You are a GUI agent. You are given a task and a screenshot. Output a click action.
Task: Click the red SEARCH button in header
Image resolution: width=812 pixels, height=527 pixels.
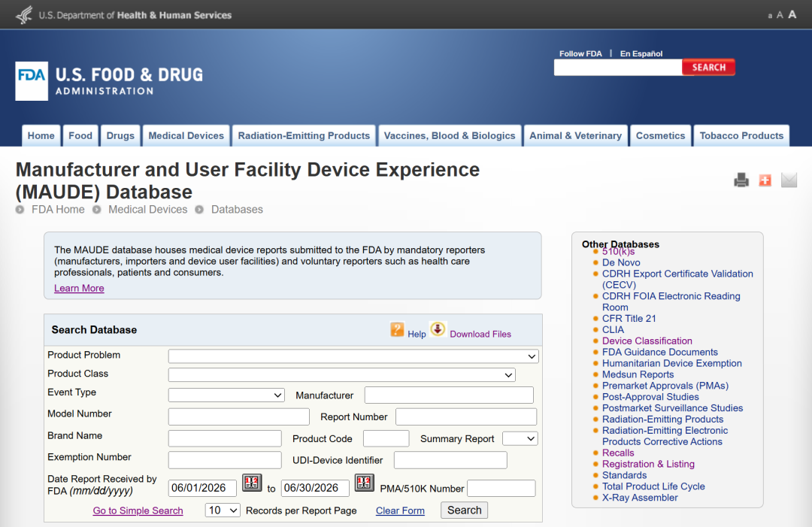[x=708, y=68]
